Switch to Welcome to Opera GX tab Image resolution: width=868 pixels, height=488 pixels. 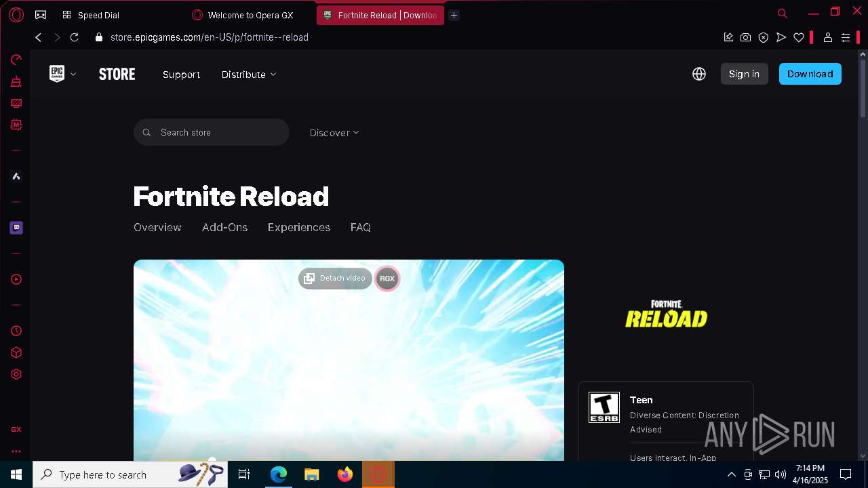click(x=250, y=15)
